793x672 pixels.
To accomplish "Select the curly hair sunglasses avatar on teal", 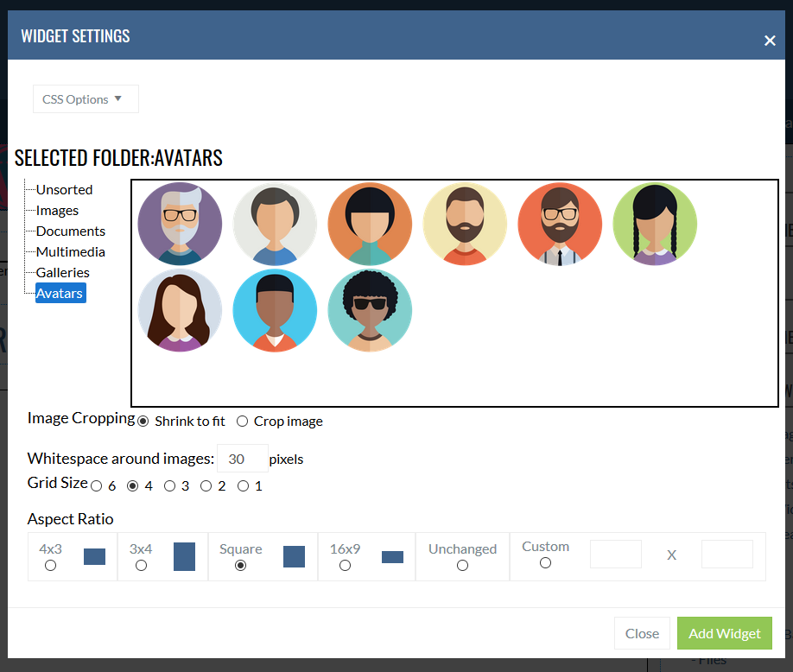I will 370,310.
